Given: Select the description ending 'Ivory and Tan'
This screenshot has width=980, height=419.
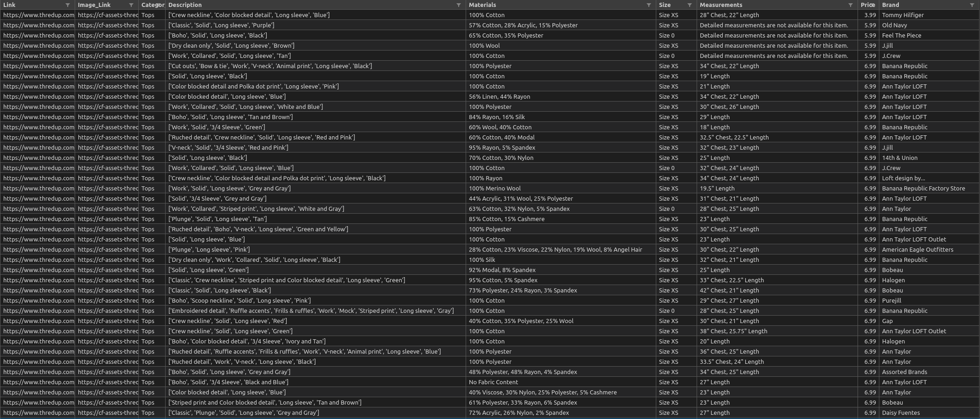Looking at the screenshot, I should click(x=315, y=342).
